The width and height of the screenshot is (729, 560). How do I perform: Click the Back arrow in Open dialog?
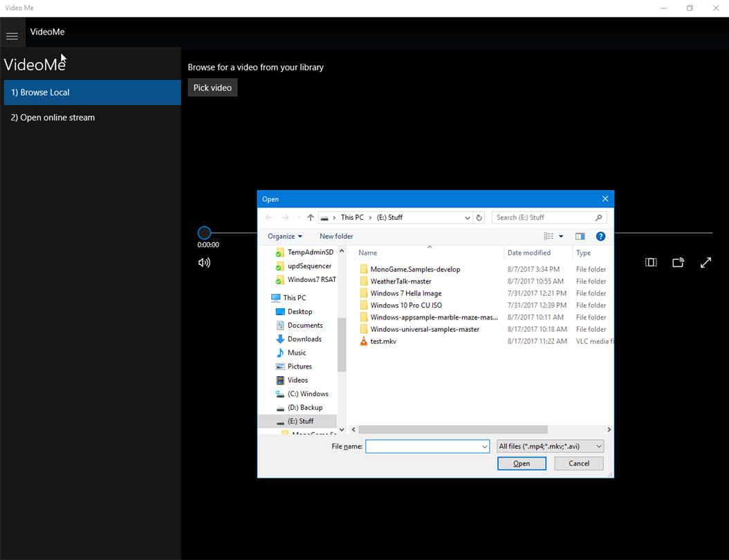[x=269, y=218]
